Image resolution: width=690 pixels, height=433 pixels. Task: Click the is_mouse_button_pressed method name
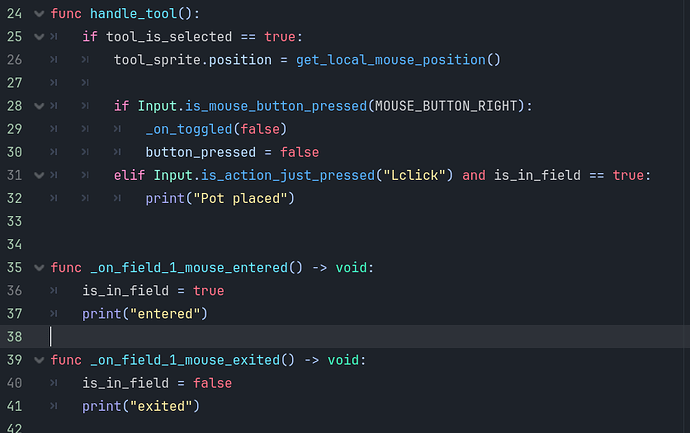pyautogui.click(x=276, y=106)
